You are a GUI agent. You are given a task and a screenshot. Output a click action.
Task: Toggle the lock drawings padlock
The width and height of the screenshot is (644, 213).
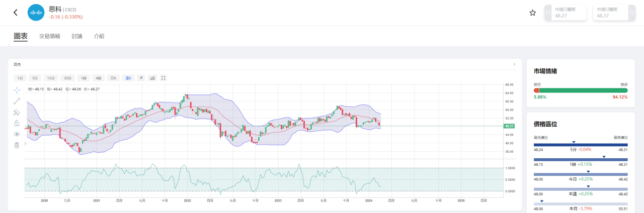17,123
